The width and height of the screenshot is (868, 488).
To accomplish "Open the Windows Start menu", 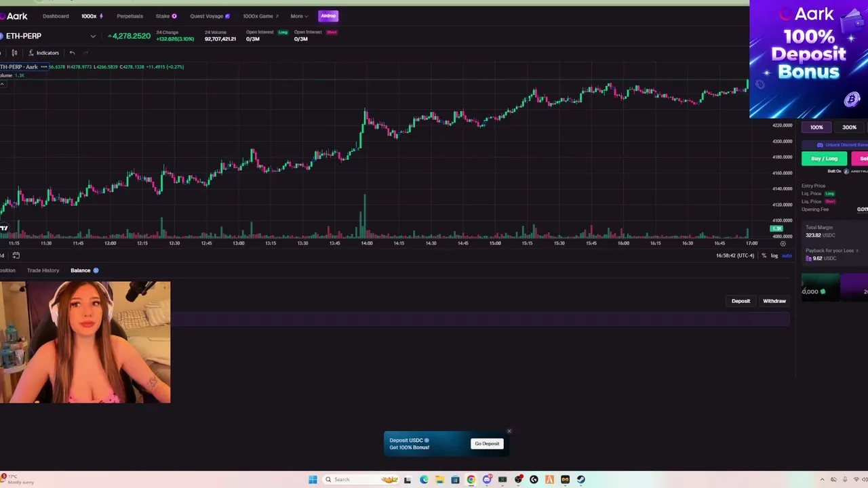I will 313,480.
